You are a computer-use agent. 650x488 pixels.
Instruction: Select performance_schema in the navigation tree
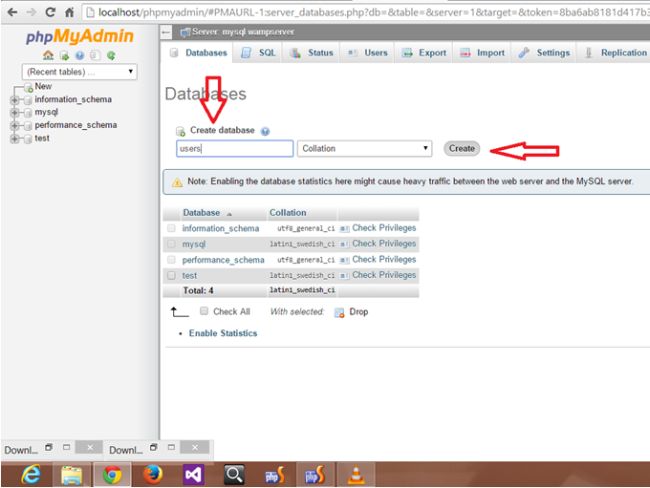click(x=75, y=125)
